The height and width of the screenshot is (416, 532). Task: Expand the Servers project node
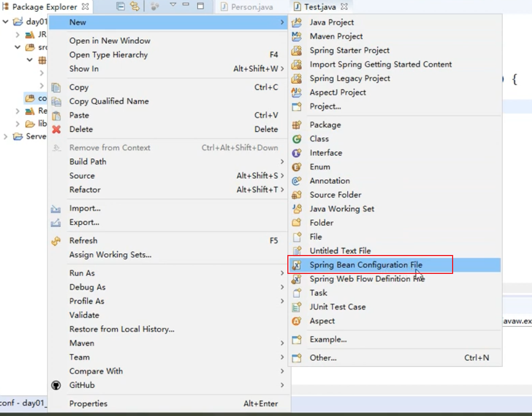coord(5,137)
